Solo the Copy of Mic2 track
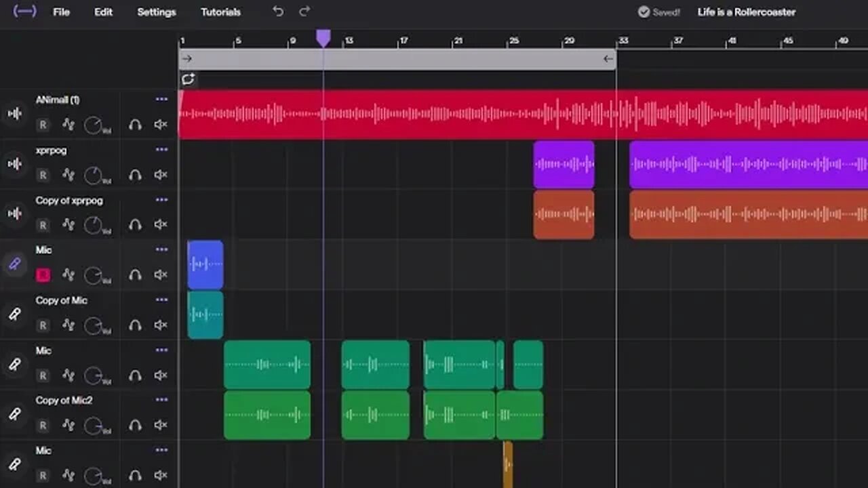This screenshot has width=868, height=488. pyautogui.click(x=135, y=425)
